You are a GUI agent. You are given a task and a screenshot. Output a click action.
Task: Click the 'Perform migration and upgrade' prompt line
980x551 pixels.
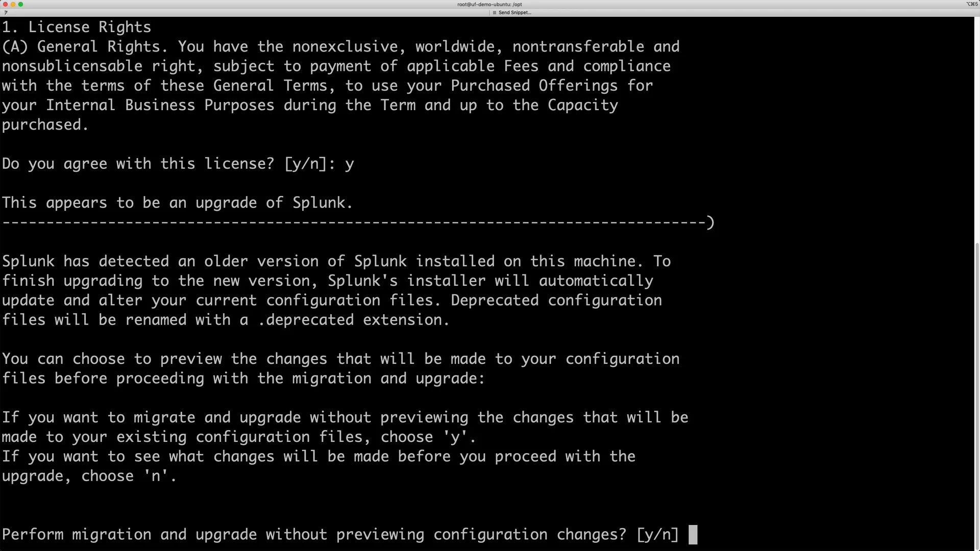(340, 535)
